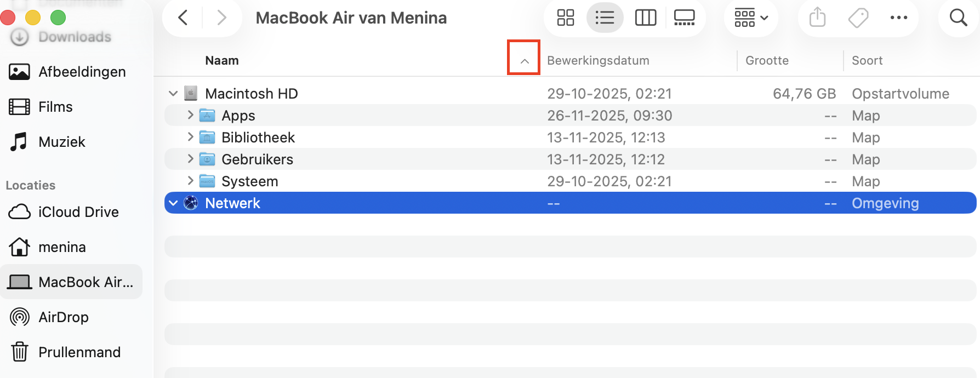This screenshot has height=378, width=980.
Task: Switch to icon view layout
Action: [566, 17]
